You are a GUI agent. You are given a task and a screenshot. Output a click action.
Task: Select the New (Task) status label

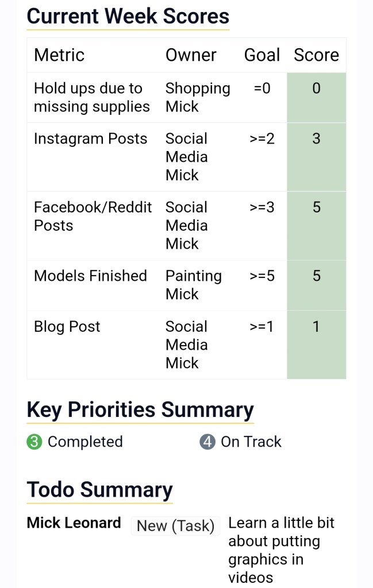coord(175,525)
